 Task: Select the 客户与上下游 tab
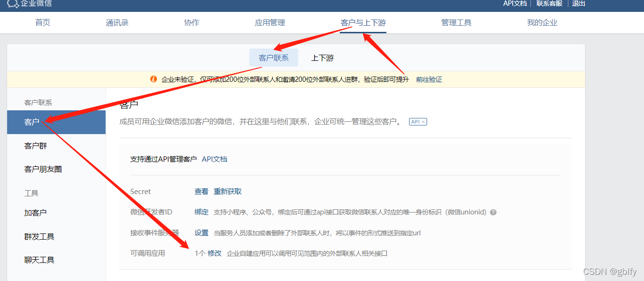coord(363,23)
